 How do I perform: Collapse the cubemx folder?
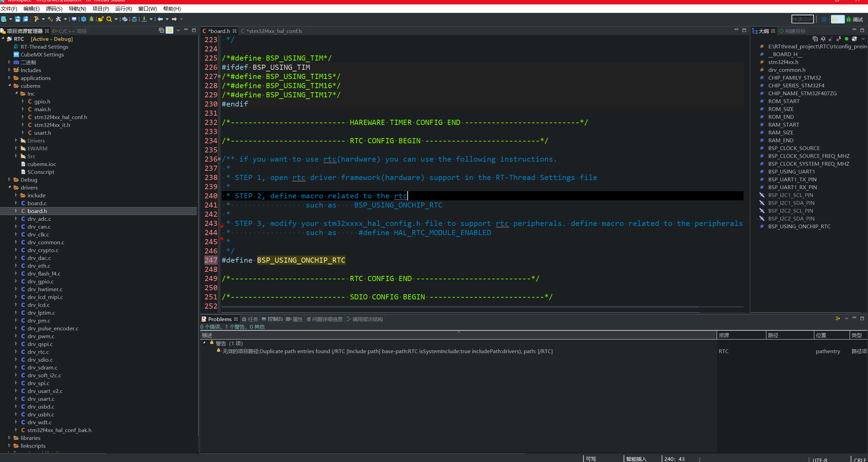[9, 85]
